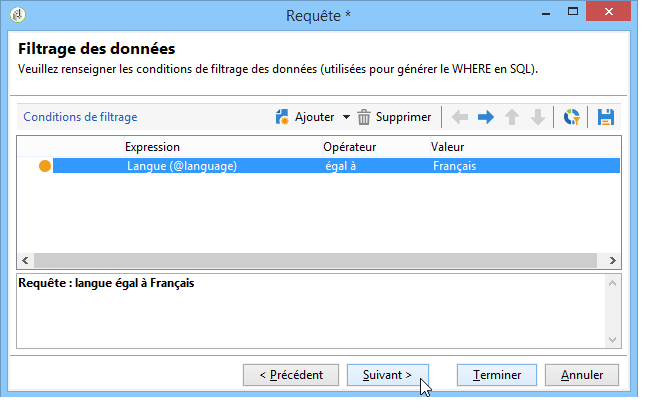This screenshot has height=414, width=656.
Task: Click the blue right arrow icon
Action: (486, 117)
